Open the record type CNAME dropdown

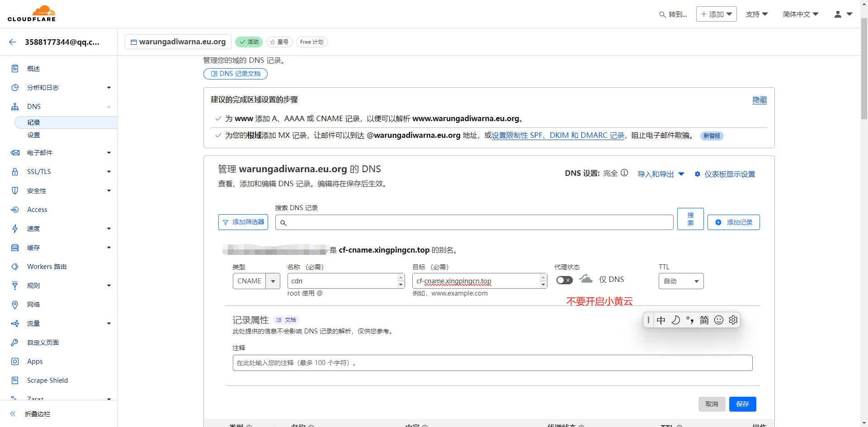[x=256, y=281]
